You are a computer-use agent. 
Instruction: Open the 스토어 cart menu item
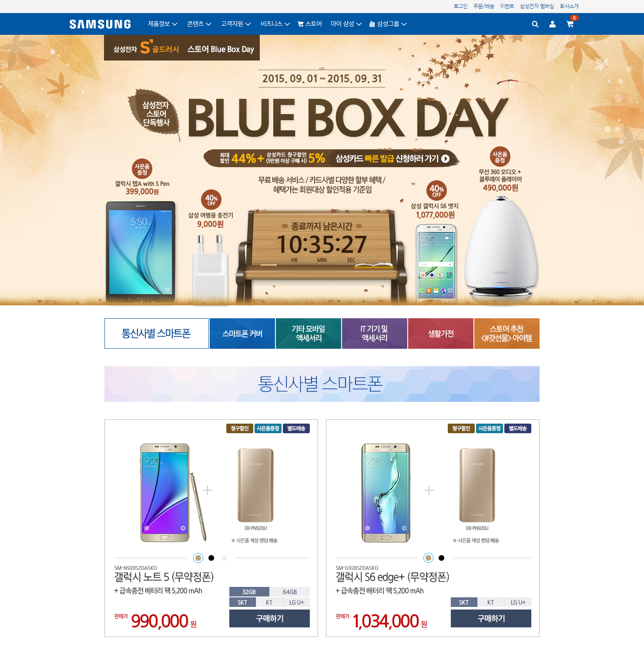click(x=309, y=24)
